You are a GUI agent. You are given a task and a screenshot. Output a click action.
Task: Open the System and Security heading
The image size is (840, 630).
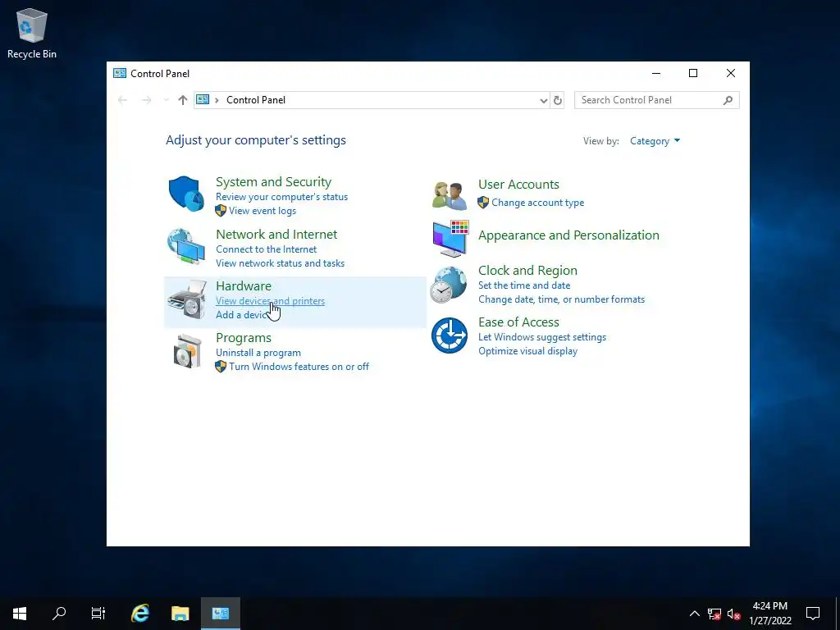coord(273,181)
